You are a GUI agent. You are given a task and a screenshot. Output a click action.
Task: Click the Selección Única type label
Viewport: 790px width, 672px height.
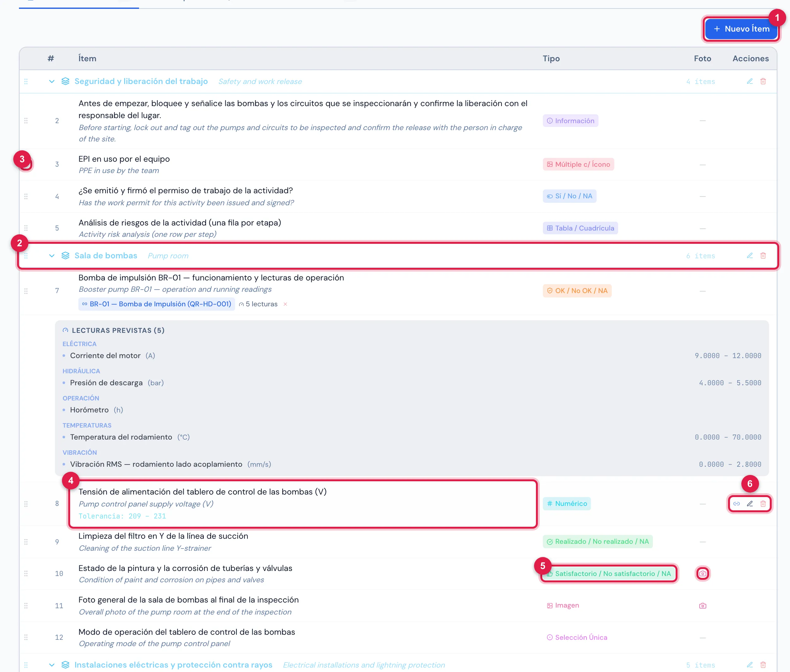click(577, 638)
